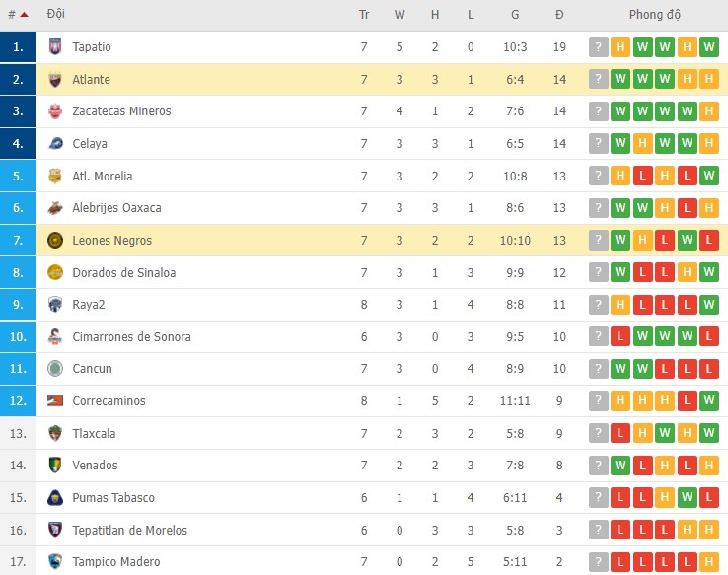
Task: Click the Pumas Tabasco team logo
Action: coord(55,498)
